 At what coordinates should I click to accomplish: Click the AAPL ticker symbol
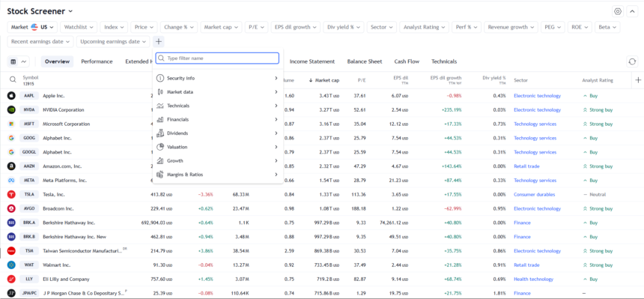click(29, 96)
